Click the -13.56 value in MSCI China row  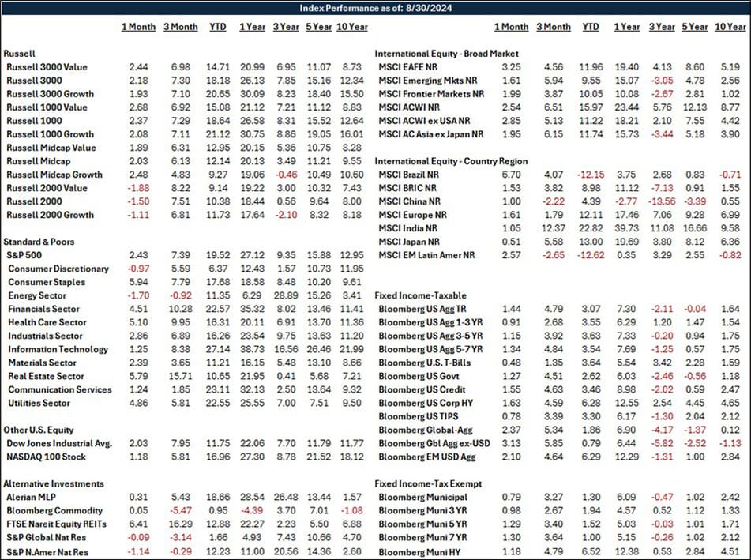(x=662, y=201)
